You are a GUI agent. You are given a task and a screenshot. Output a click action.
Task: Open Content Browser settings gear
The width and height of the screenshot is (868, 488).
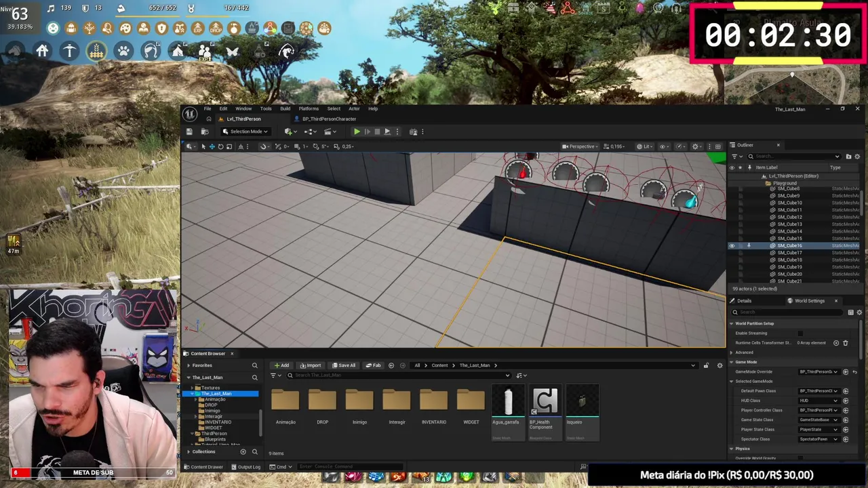(720, 365)
